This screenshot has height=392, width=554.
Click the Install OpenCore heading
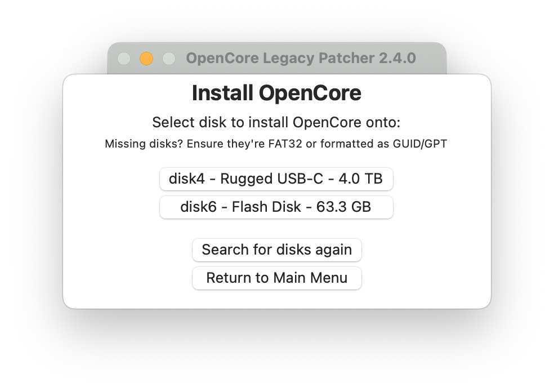click(x=276, y=93)
